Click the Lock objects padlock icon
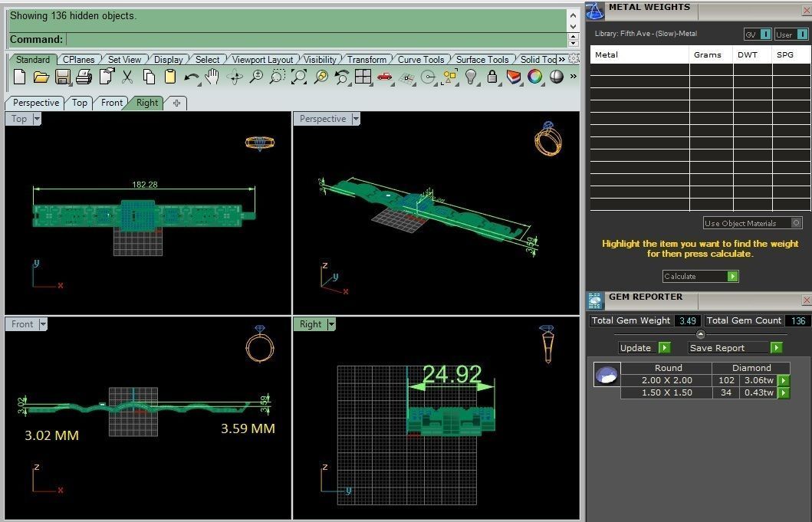The height and width of the screenshot is (522, 812). click(x=492, y=77)
